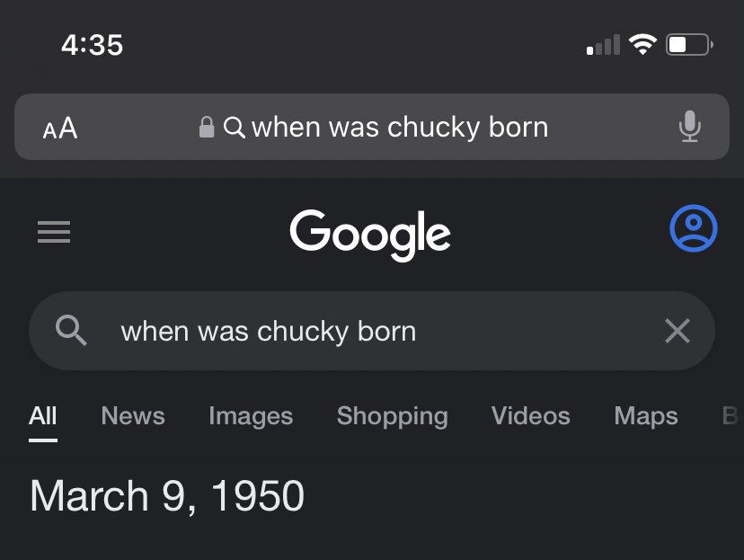Open the Google hamburger menu
This screenshot has height=560, width=744.
(x=54, y=232)
